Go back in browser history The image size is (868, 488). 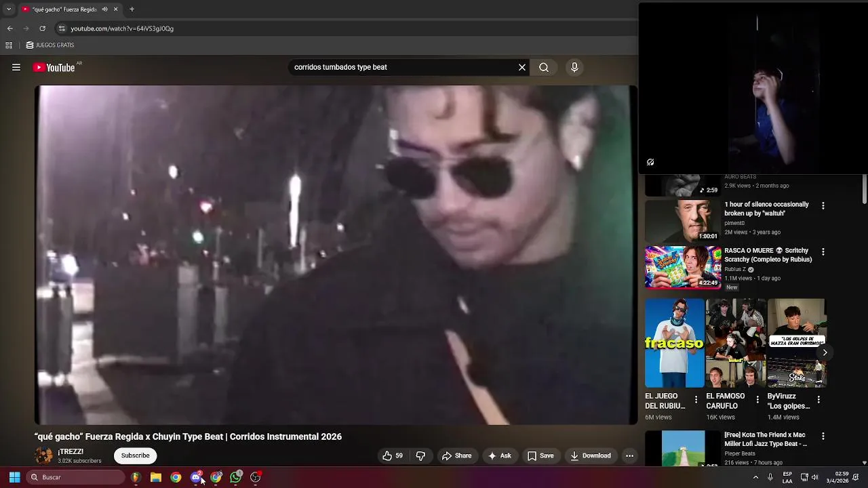tap(9, 28)
